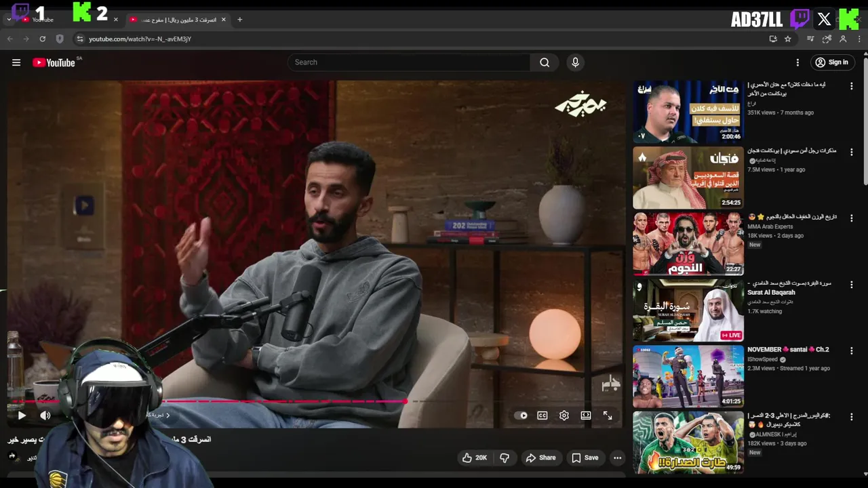The height and width of the screenshot is (488, 868).
Task: Open options for the MMA Arab Experts video
Action: tap(851, 218)
